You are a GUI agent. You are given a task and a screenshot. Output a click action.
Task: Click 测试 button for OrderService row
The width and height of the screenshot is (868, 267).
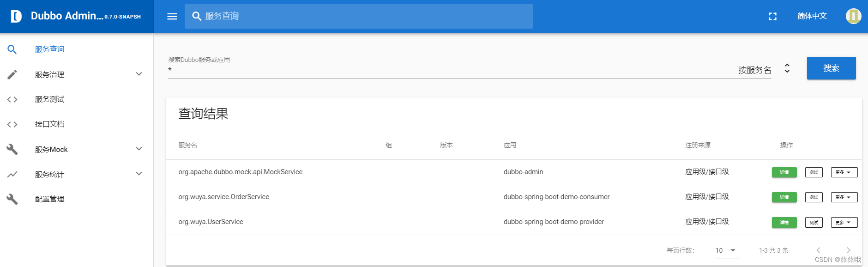[x=814, y=197]
